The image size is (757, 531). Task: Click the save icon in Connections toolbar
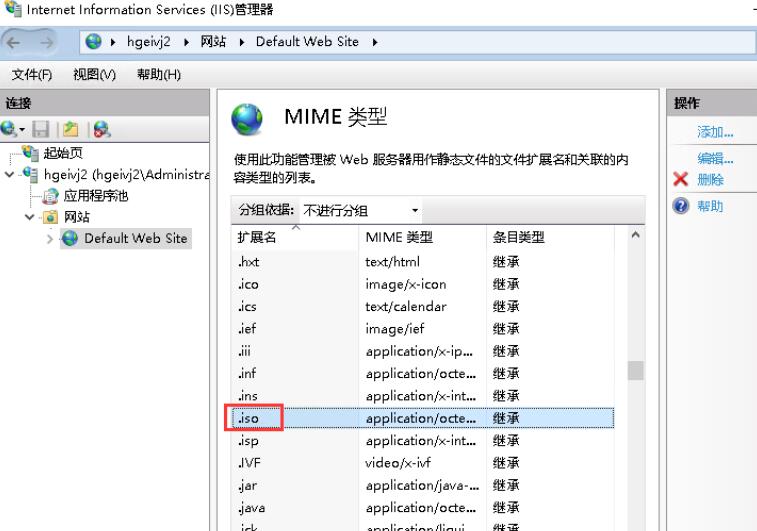pos(41,129)
